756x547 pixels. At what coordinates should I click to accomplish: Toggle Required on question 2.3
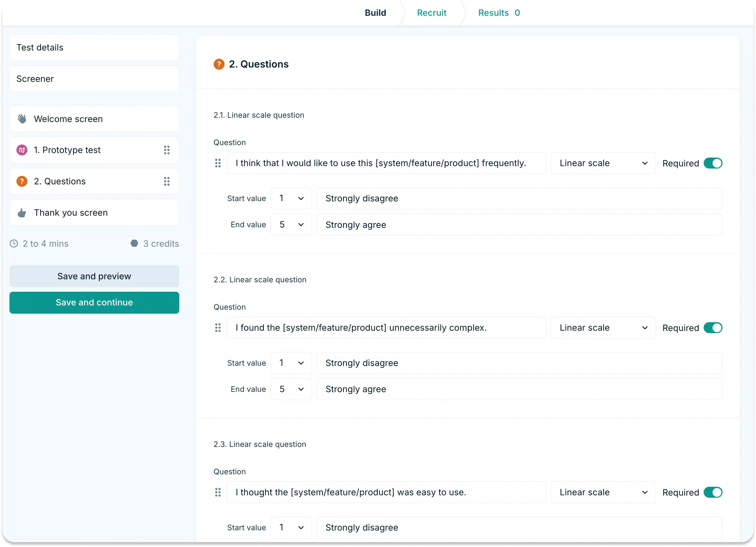[713, 492]
